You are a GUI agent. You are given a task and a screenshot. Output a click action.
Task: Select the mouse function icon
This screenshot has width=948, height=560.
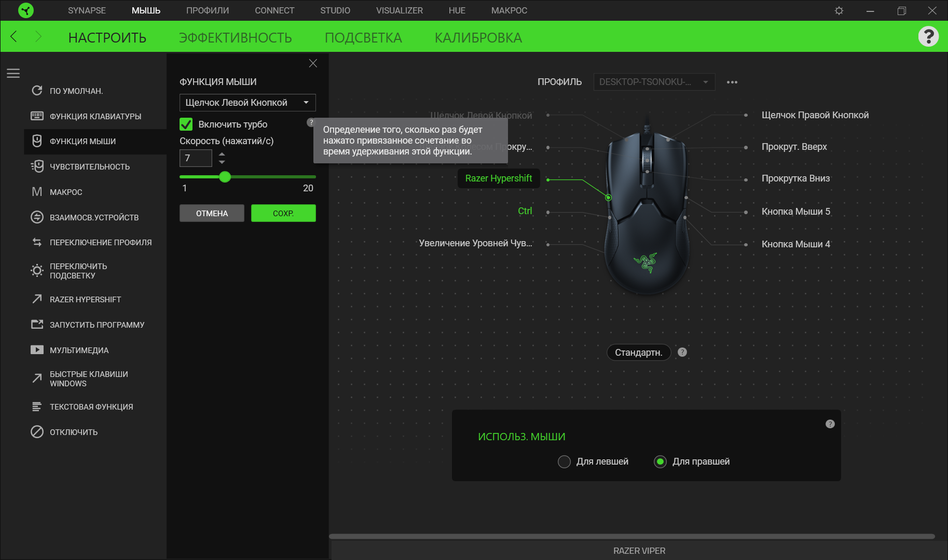pyautogui.click(x=37, y=141)
